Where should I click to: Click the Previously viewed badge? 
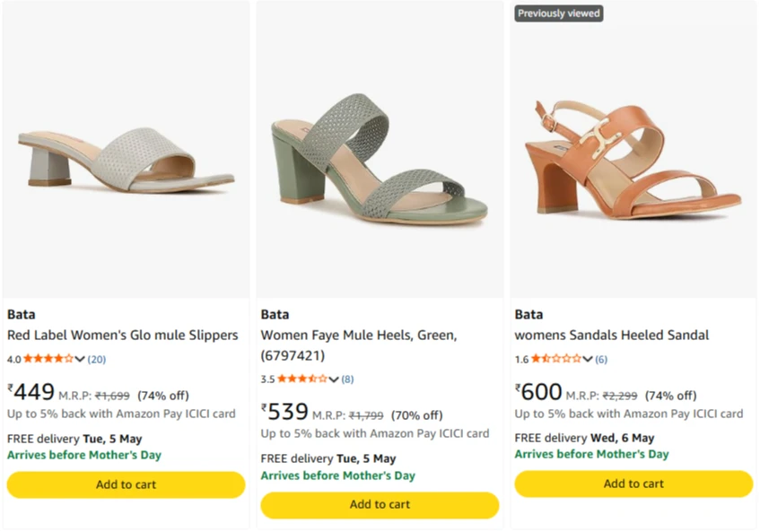tap(558, 13)
